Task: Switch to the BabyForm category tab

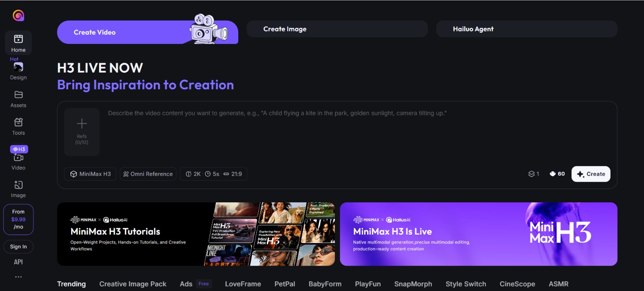Action: click(x=325, y=284)
